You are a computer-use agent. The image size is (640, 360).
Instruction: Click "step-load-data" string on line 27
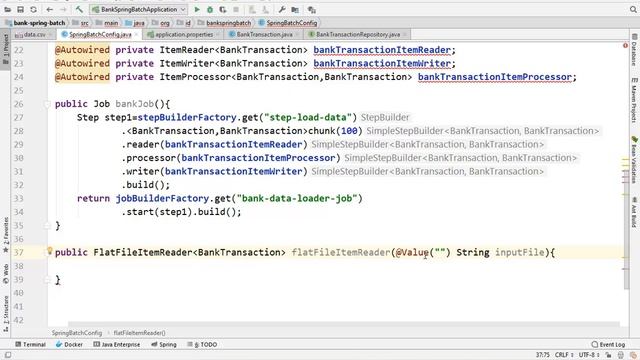coord(308,118)
